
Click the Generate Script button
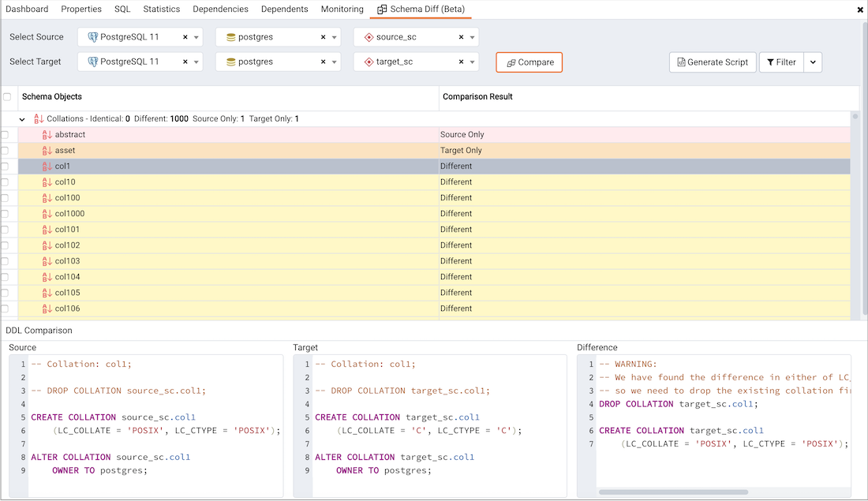coord(713,62)
